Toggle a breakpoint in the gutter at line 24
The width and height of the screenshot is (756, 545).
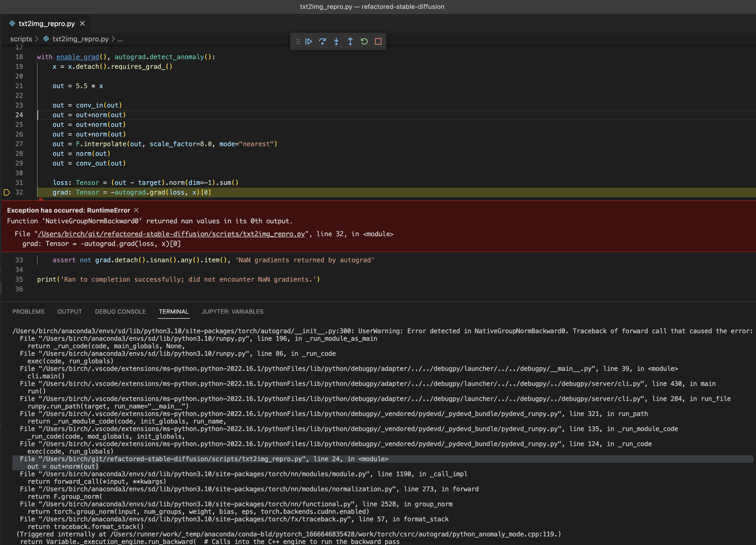7,115
